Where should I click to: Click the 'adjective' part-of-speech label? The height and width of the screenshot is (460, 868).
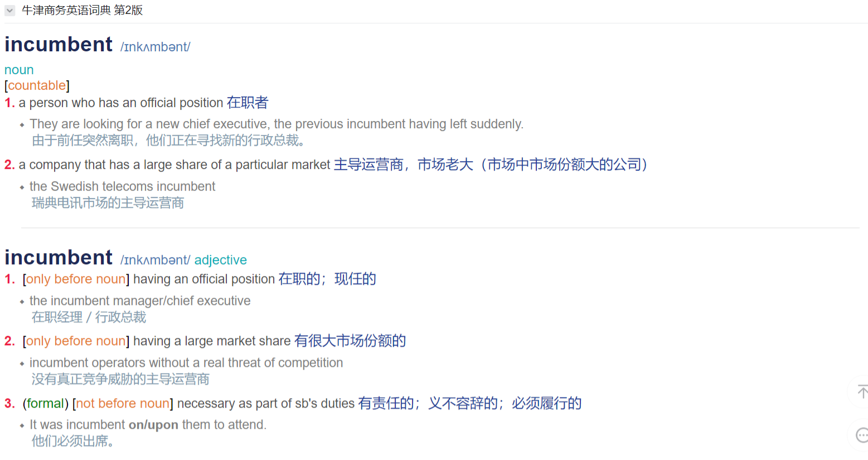[220, 260]
